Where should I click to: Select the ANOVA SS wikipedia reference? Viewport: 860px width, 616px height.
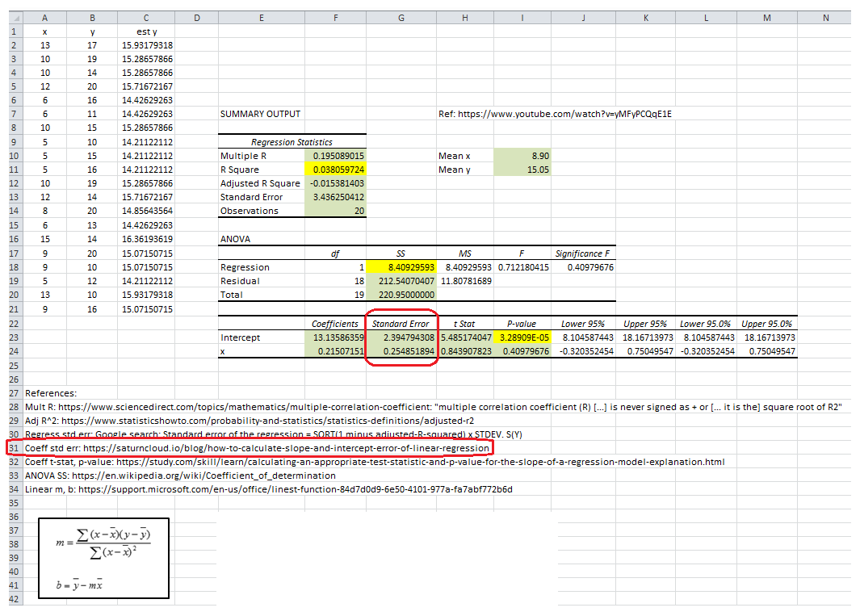coord(180,476)
